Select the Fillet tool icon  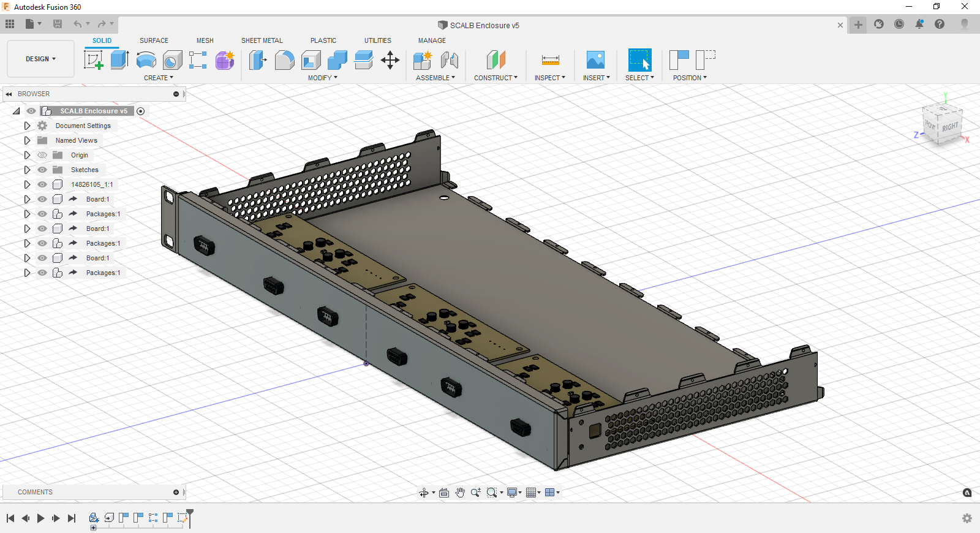click(x=284, y=60)
